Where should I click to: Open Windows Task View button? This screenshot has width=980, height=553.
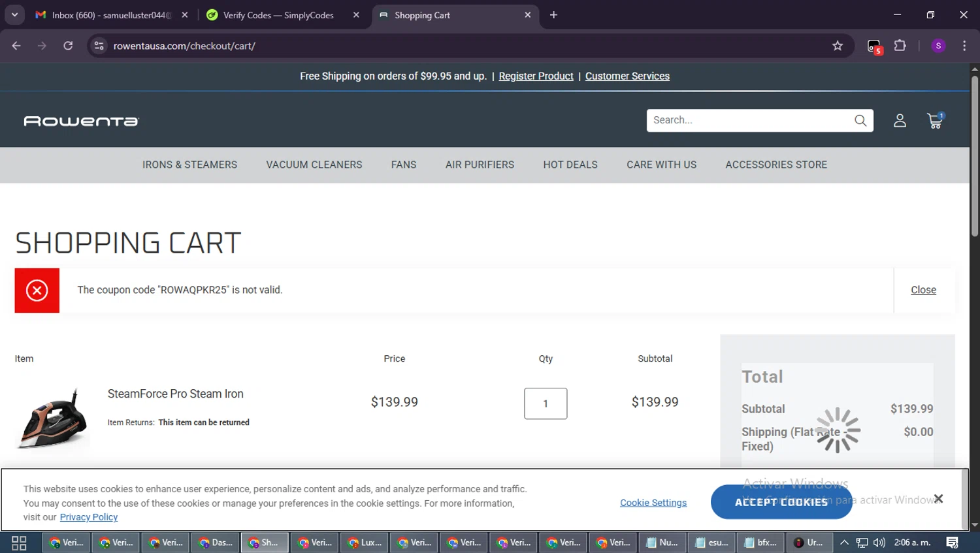pyautogui.click(x=19, y=543)
